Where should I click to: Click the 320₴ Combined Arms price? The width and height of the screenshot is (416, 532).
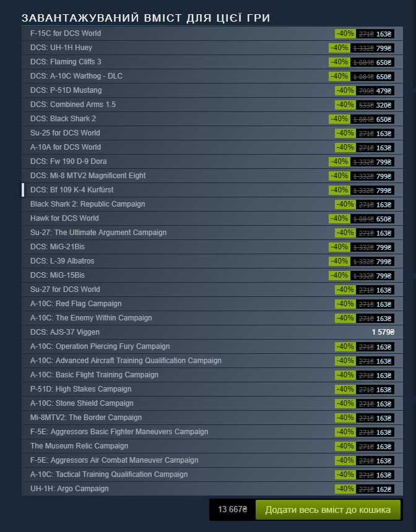(384, 105)
